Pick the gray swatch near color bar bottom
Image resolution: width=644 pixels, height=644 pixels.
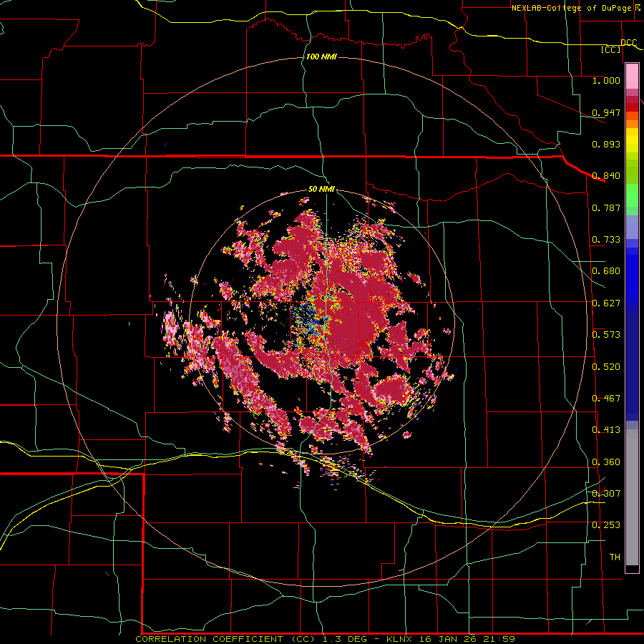point(632,497)
